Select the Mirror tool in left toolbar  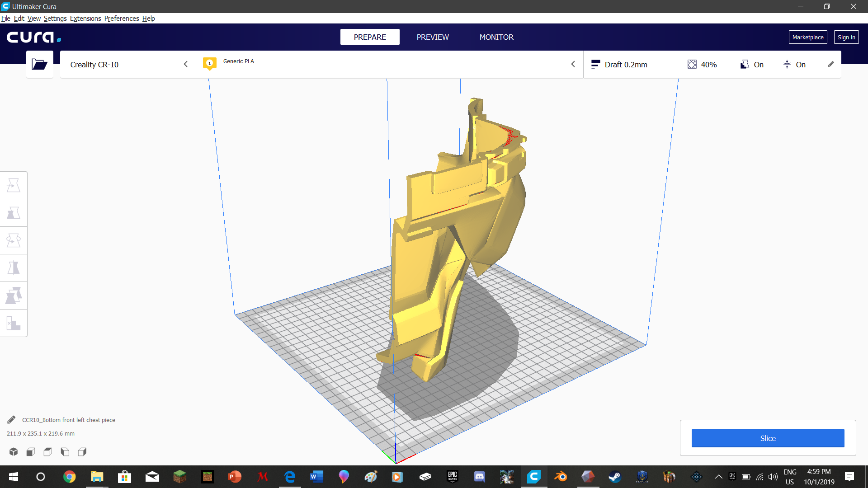click(14, 268)
